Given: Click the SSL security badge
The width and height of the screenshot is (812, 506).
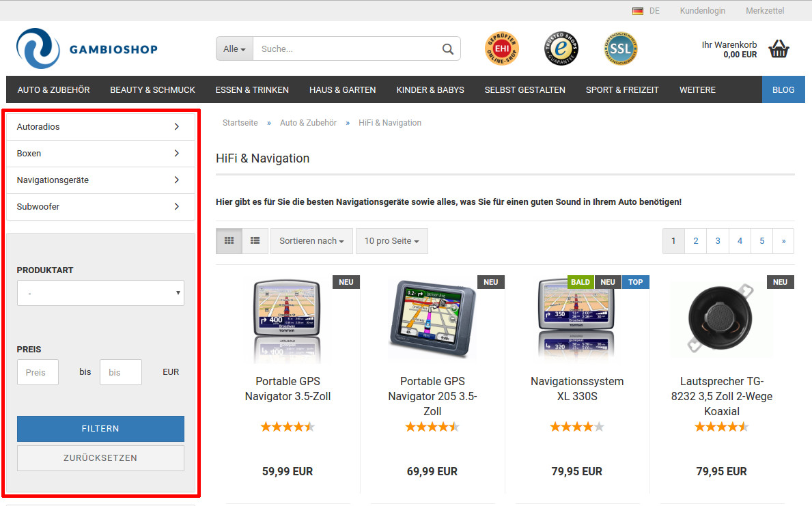Looking at the screenshot, I should [620, 48].
